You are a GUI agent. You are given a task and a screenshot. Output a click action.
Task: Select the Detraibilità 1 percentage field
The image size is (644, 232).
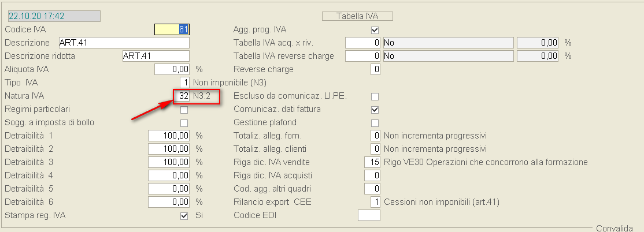point(169,136)
